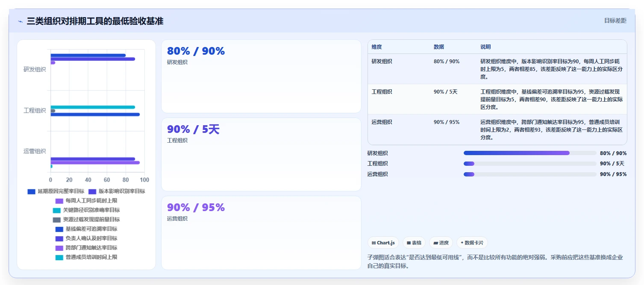
Task: Open the 90% / 95% 运营组织 metric card
Action: point(261,233)
